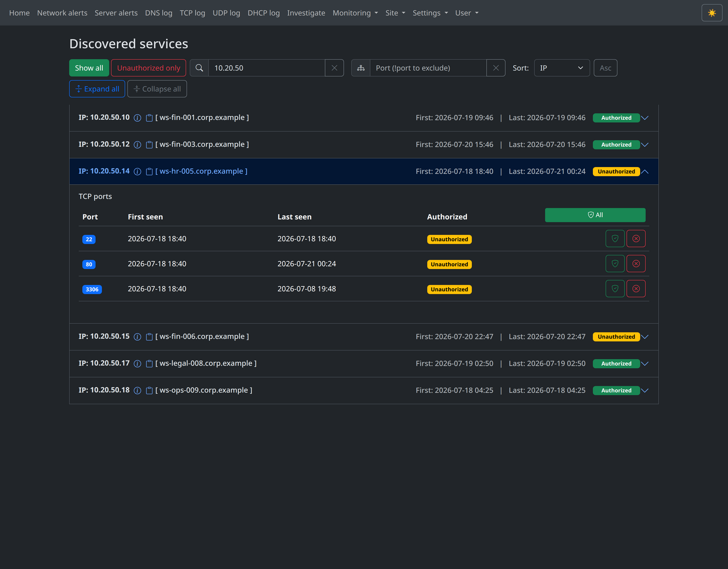
Task: Remove port 80 with the red X icon
Action: tap(636, 264)
